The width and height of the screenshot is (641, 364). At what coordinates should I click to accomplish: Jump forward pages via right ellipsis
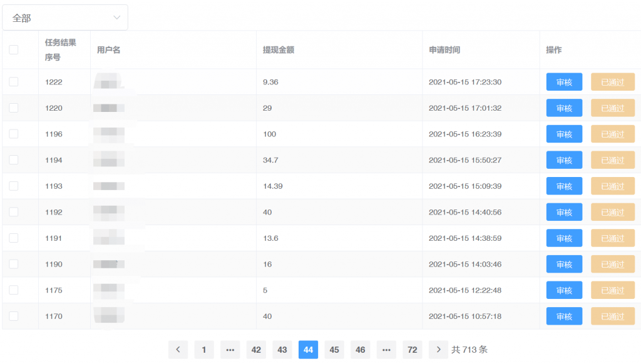386,350
